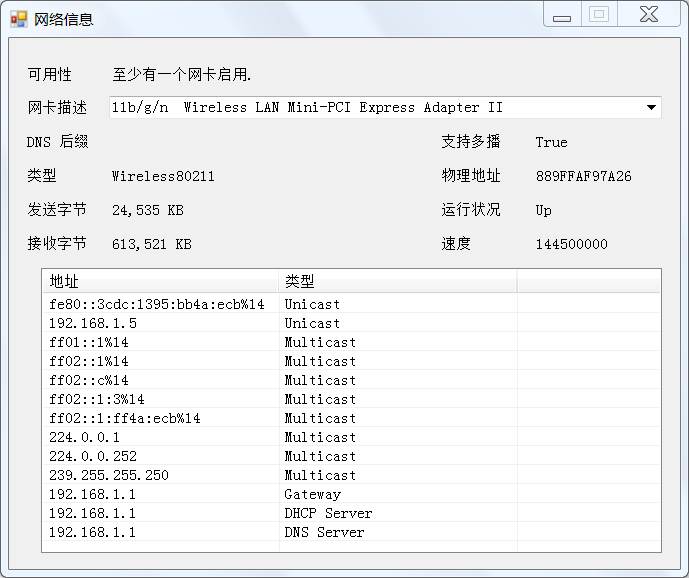Viewport: 689px width, 578px height.
Task: Click the 网络信息 window app icon
Action: (x=19, y=19)
